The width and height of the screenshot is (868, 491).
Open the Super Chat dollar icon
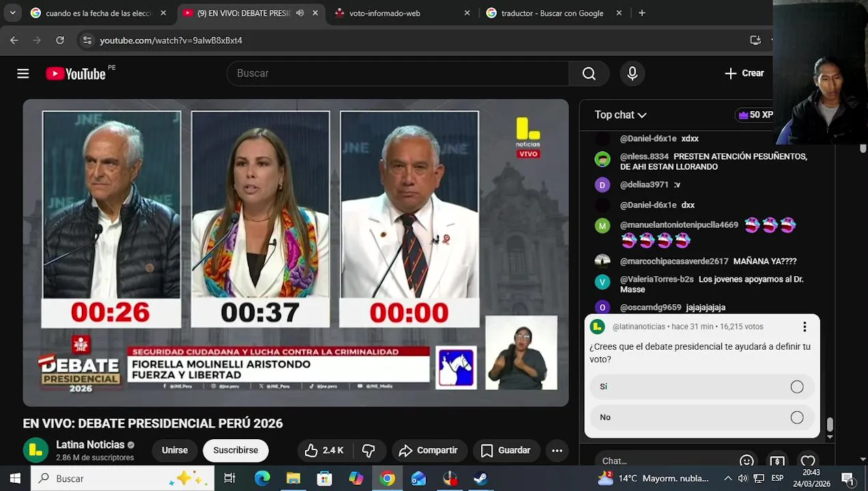(777, 461)
